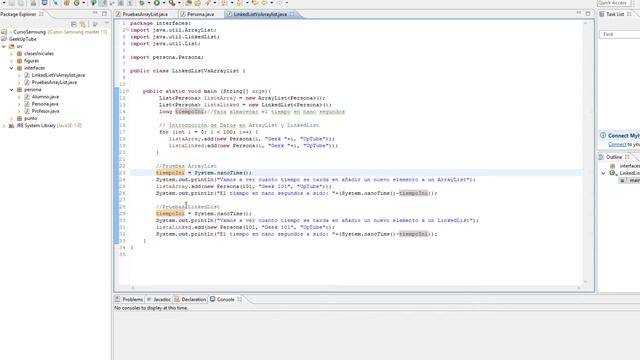Collapse the src folder node

tap(4, 47)
